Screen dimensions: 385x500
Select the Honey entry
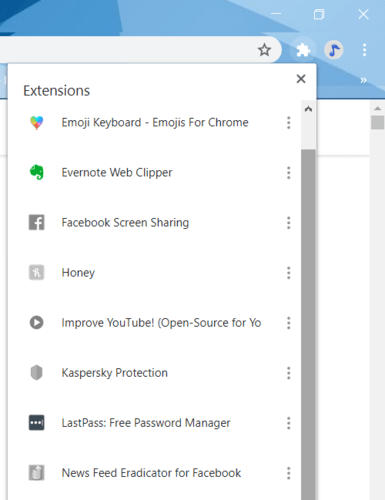click(x=78, y=273)
